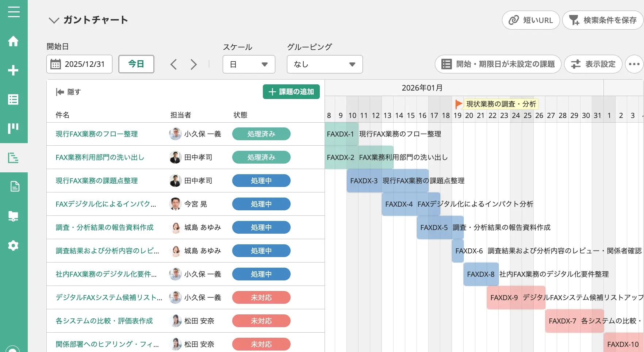The width and height of the screenshot is (644, 352).
Task: Open the 現行FAX業務のフロー整理 issue link
Action: tap(96, 134)
